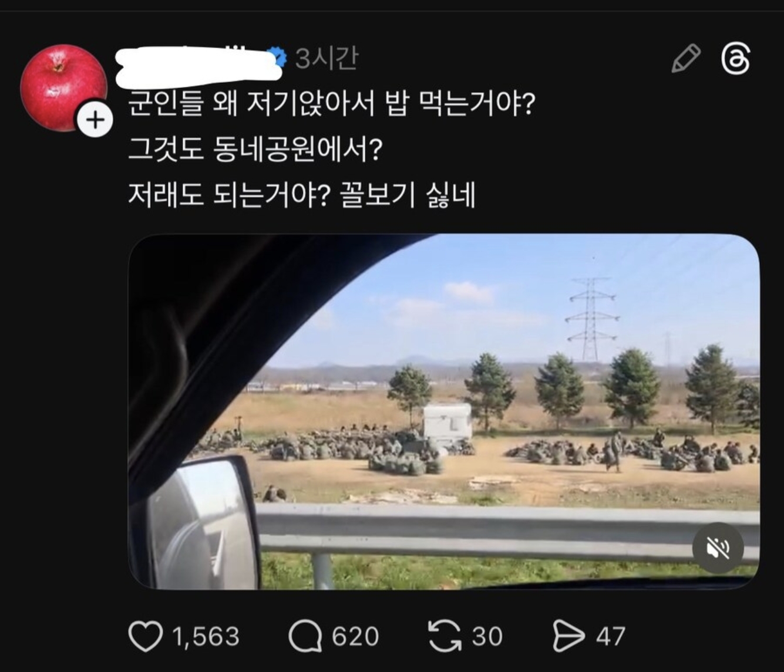Click the blue verified badge

tap(278, 58)
